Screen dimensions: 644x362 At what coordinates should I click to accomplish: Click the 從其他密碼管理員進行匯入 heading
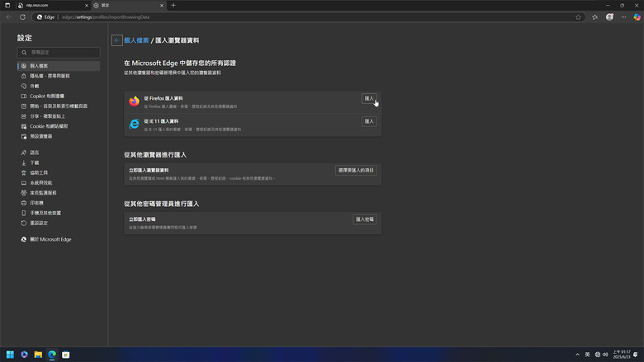(x=161, y=204)
